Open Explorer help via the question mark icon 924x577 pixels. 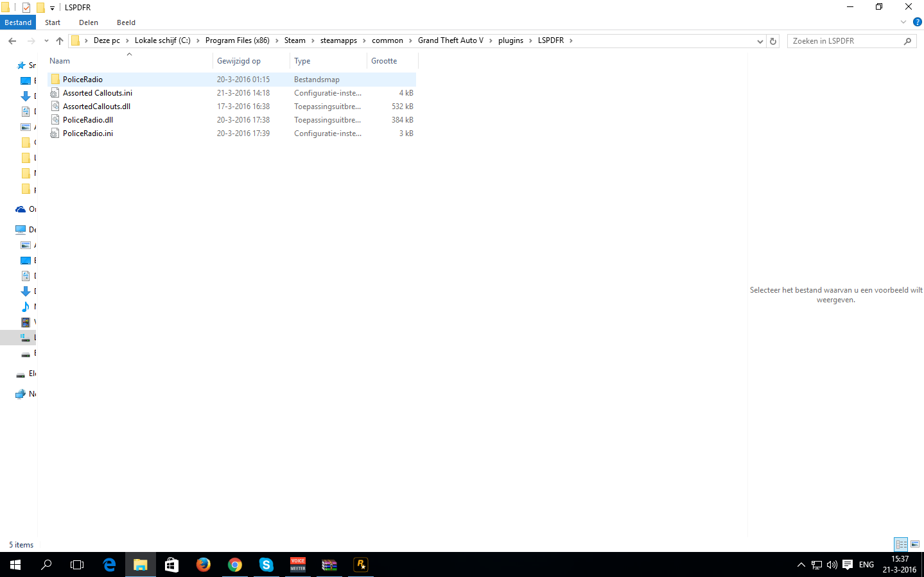(918, 22)
